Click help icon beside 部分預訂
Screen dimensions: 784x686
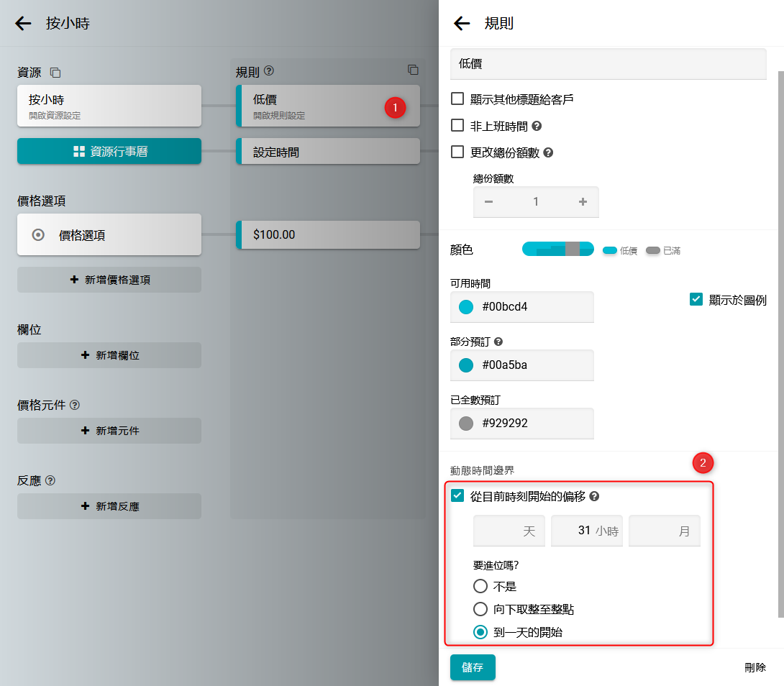[x=498, y=342]
